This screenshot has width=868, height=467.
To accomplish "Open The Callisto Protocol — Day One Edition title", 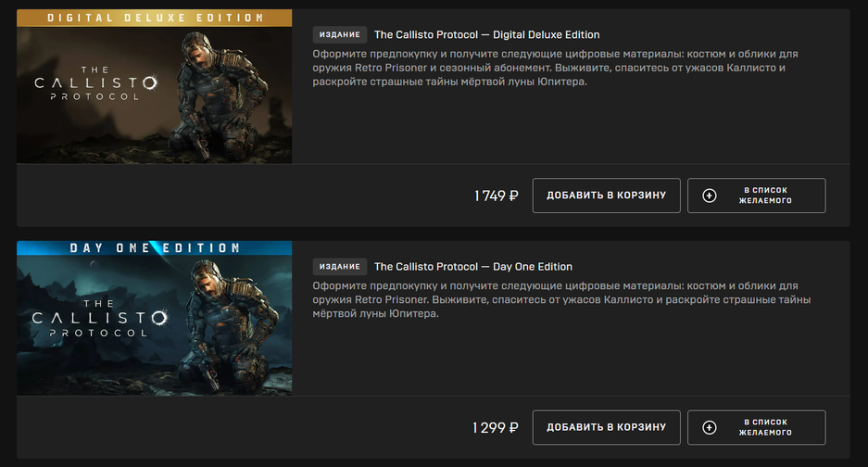I will coord(473,267).
